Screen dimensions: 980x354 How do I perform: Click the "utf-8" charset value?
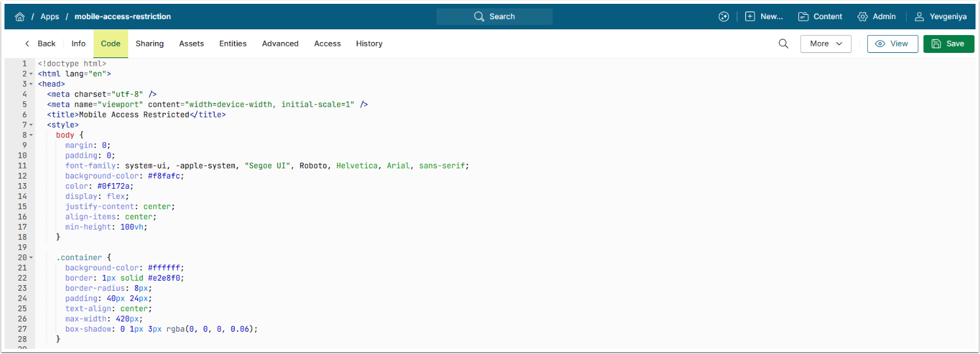click(128, 94)
